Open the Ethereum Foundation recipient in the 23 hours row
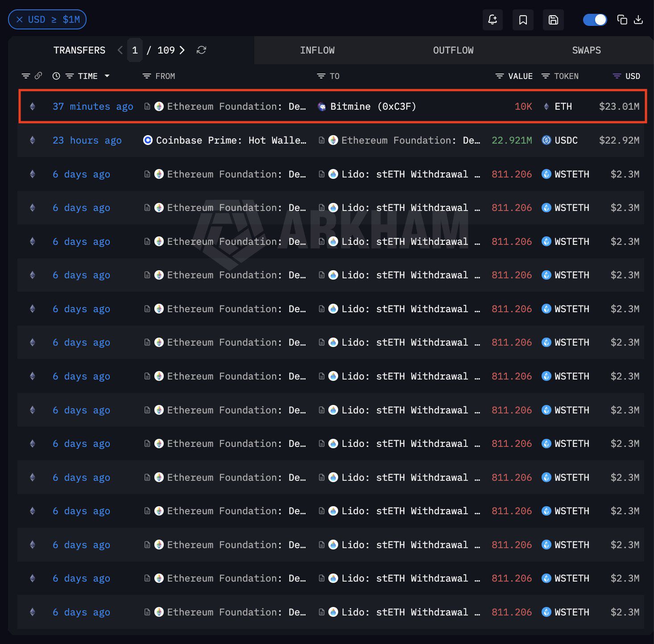The image size is (654, 644). point(411,140)
